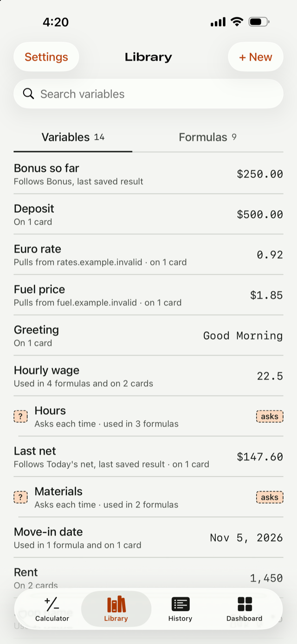Tap the "asks" badge on Hours row
This screenshot has height=644, width=297.
pos(270,417)
